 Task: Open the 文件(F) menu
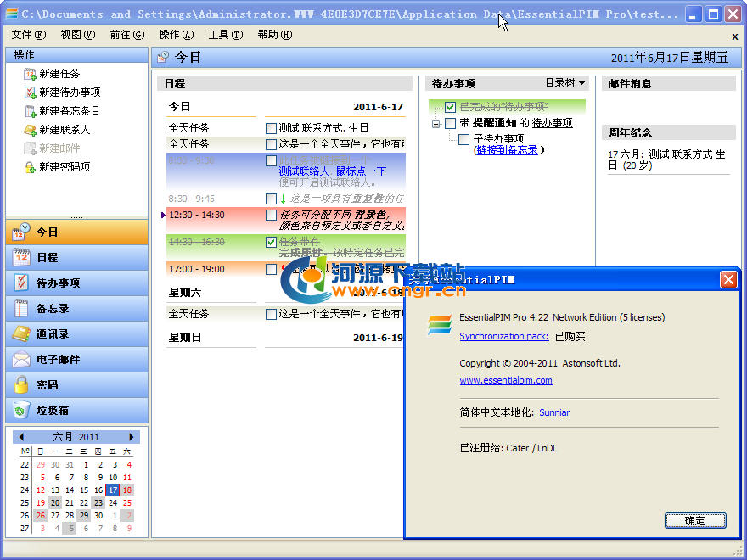(28, 35)
